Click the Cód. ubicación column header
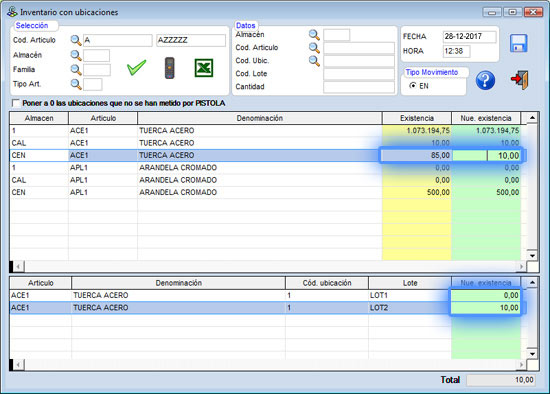This screenshot has height=394, width=550. click(327, 283)
